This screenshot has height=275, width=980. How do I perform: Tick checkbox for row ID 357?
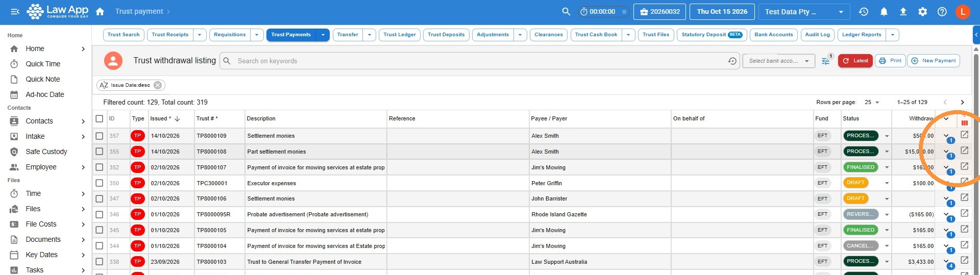tap(100, 136)
